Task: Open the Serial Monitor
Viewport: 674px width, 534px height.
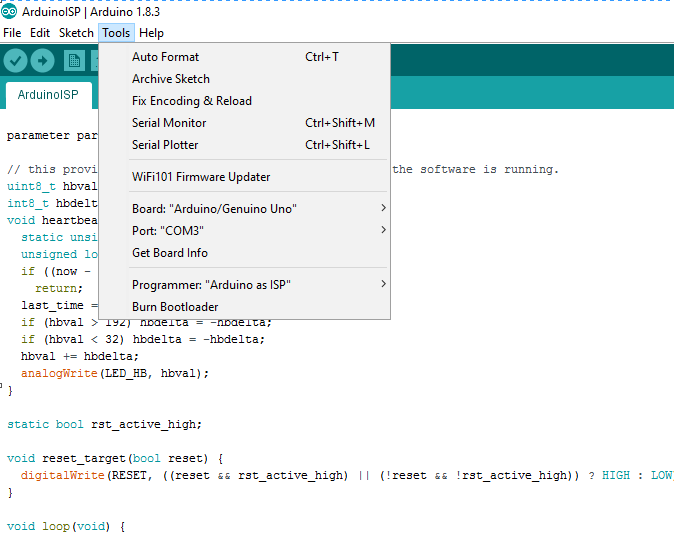Action: coord(169,123)
